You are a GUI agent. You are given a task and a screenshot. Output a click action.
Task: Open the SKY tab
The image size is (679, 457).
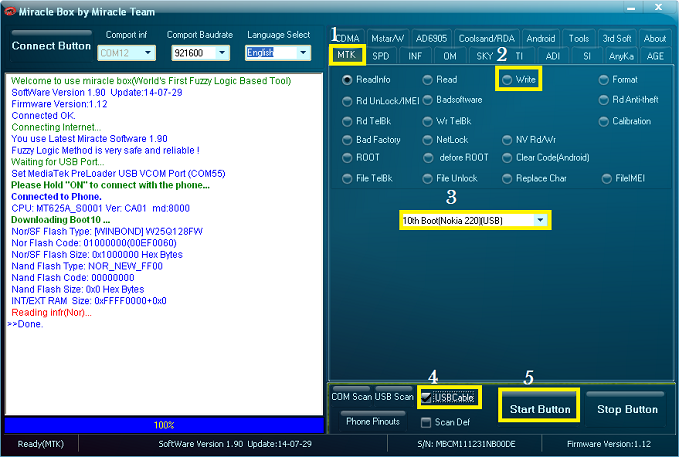click(484, 56)
